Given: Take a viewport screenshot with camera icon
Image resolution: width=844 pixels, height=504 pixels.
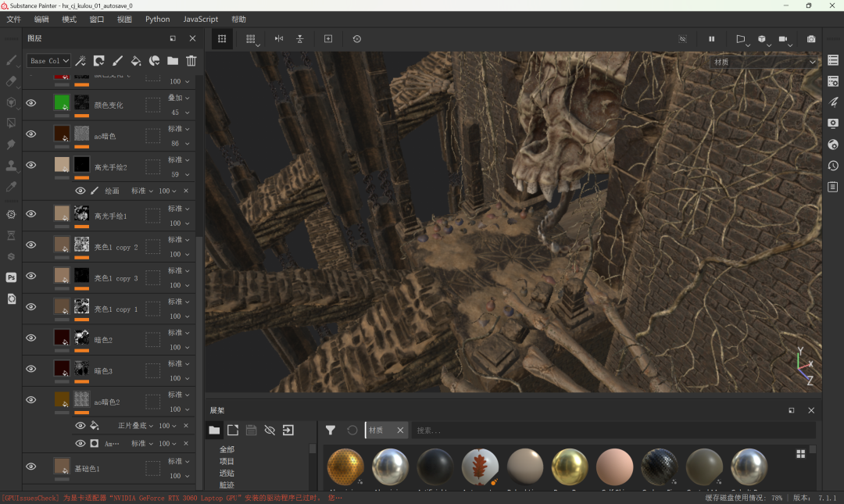Looking at the screenshot, I should point(811,38).
